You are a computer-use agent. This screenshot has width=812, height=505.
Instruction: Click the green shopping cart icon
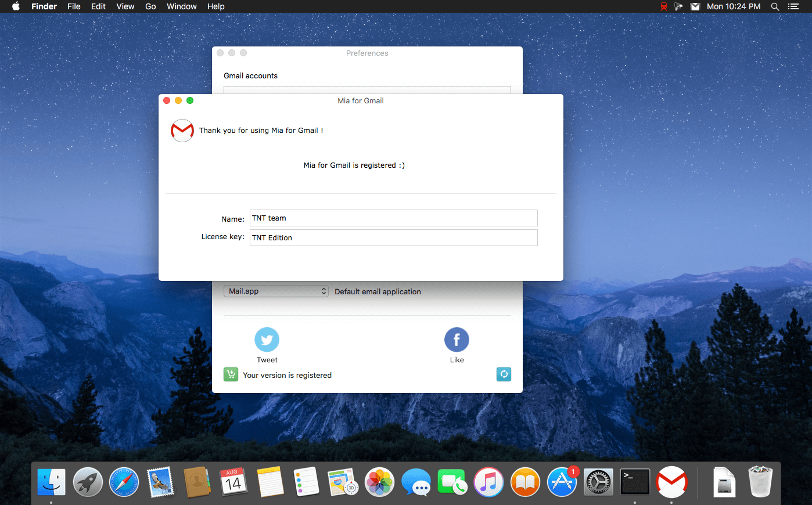click(x=231, y=374)
